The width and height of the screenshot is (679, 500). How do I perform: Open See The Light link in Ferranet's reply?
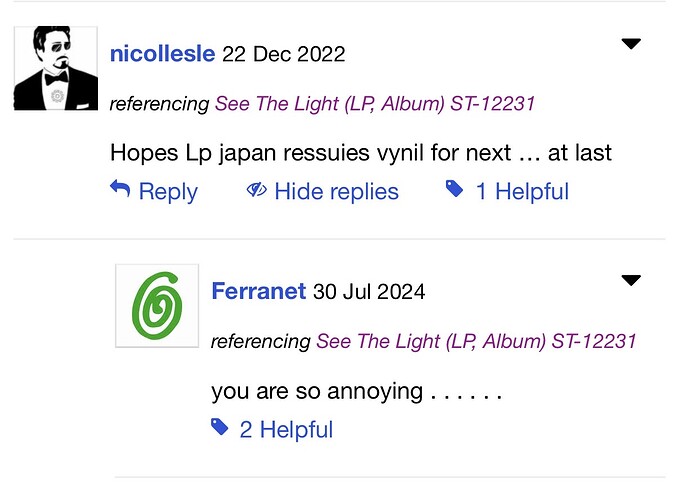point(476,341)
